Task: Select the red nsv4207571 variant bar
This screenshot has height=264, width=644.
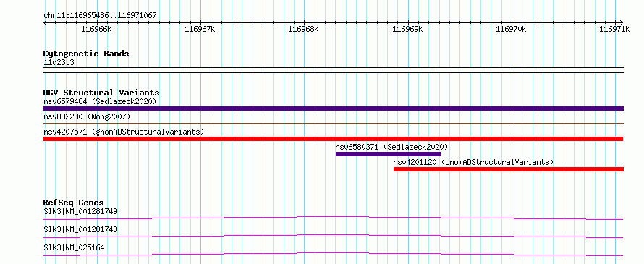Action: 333,139
